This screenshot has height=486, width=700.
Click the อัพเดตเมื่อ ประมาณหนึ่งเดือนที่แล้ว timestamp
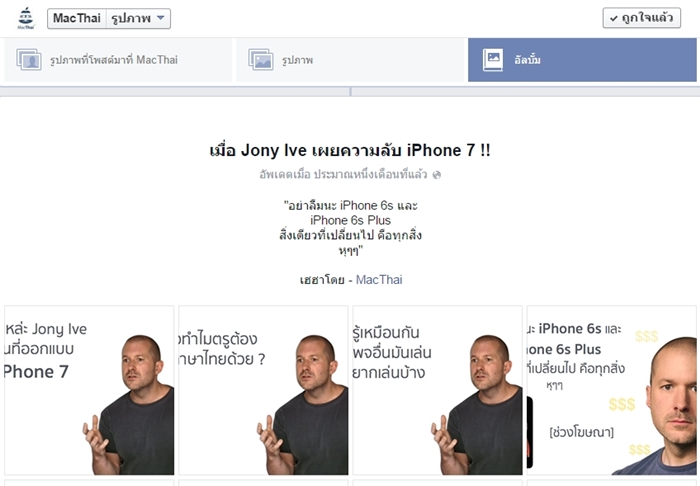(343, 174)
